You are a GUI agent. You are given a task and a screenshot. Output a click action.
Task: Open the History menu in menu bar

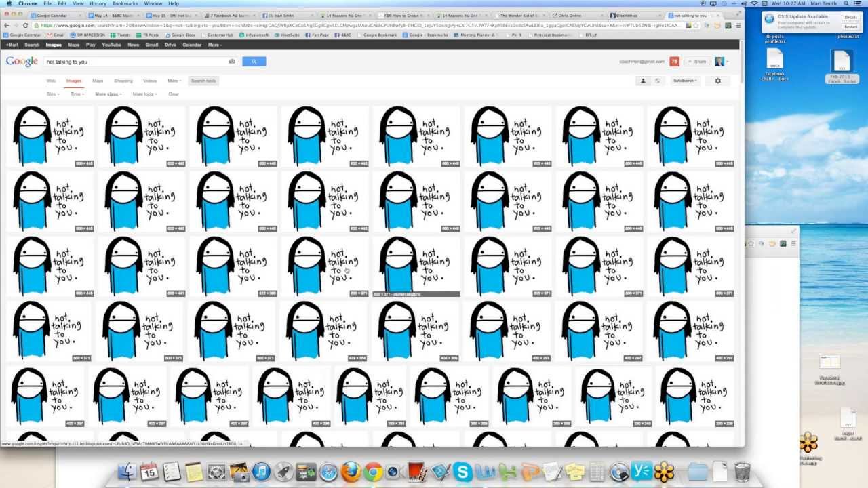coord(98,3)
